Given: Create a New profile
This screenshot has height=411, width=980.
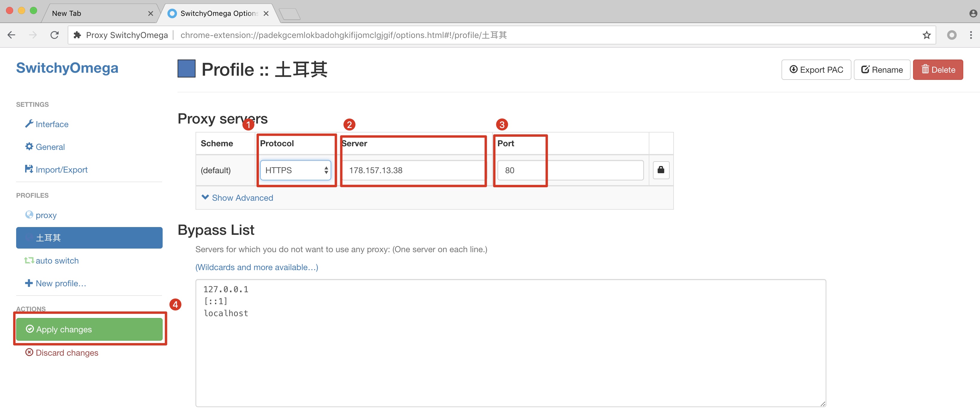Looking at the screenshot, I should 60,284.
